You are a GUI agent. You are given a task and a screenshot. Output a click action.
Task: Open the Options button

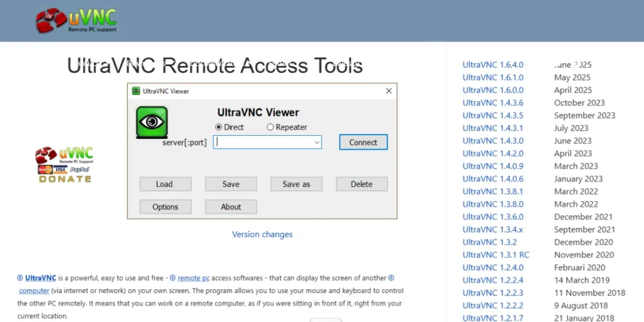(165, 206)
